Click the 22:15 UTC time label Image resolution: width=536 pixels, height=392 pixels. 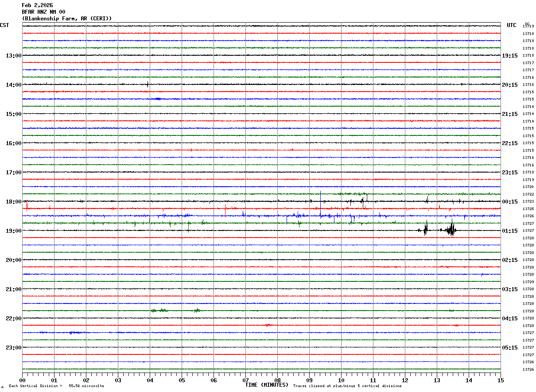tap(510, 143)
